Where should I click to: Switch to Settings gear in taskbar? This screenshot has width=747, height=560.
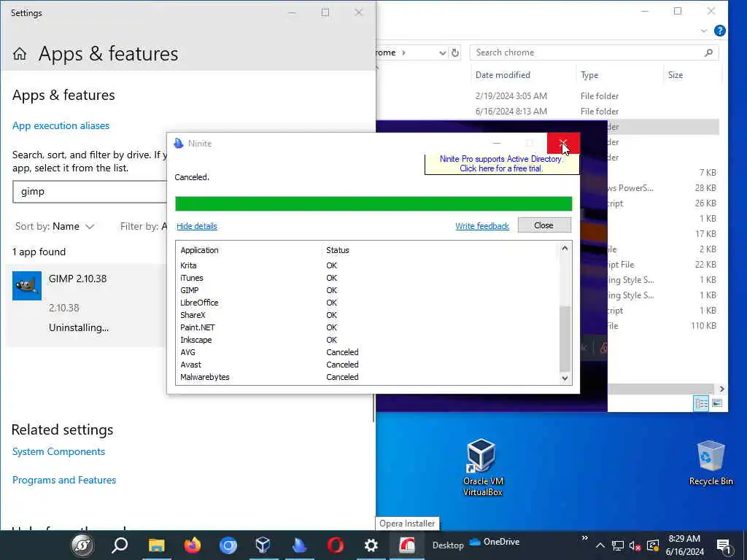[x=371, y=545]
